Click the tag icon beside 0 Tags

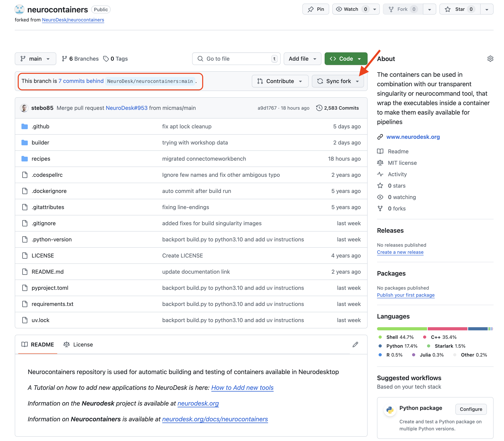tap(106, 59)
